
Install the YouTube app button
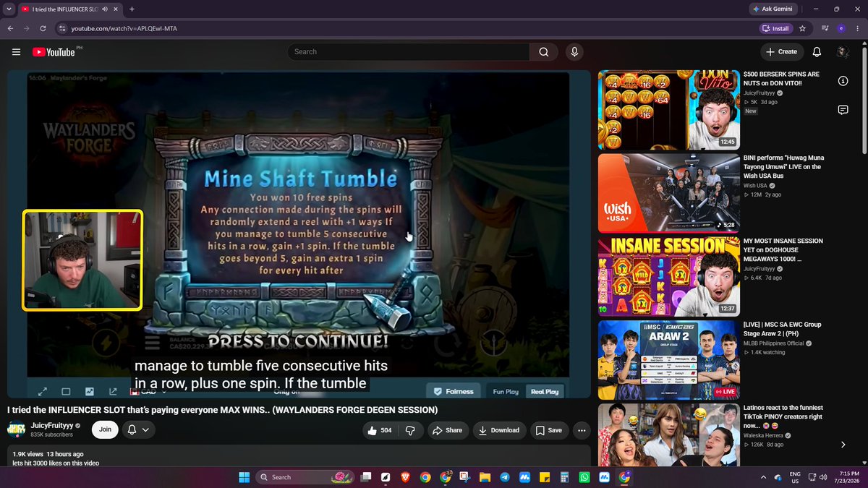pos(775,28)
